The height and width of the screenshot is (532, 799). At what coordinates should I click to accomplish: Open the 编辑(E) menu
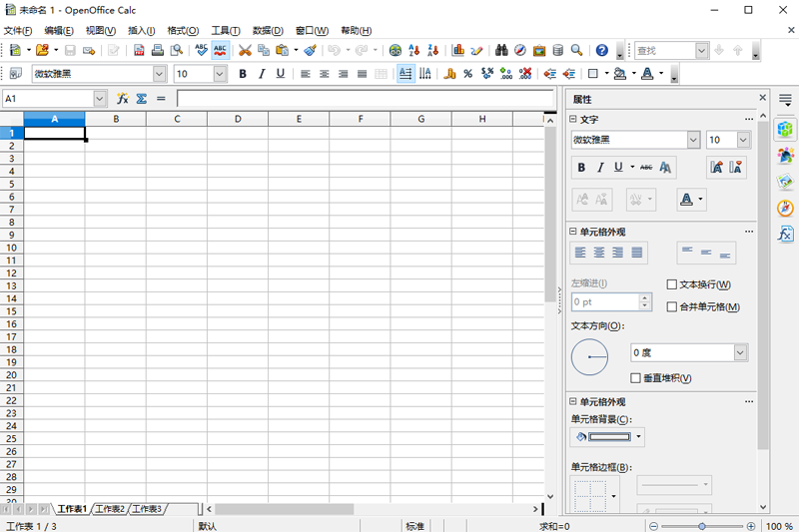59,31
